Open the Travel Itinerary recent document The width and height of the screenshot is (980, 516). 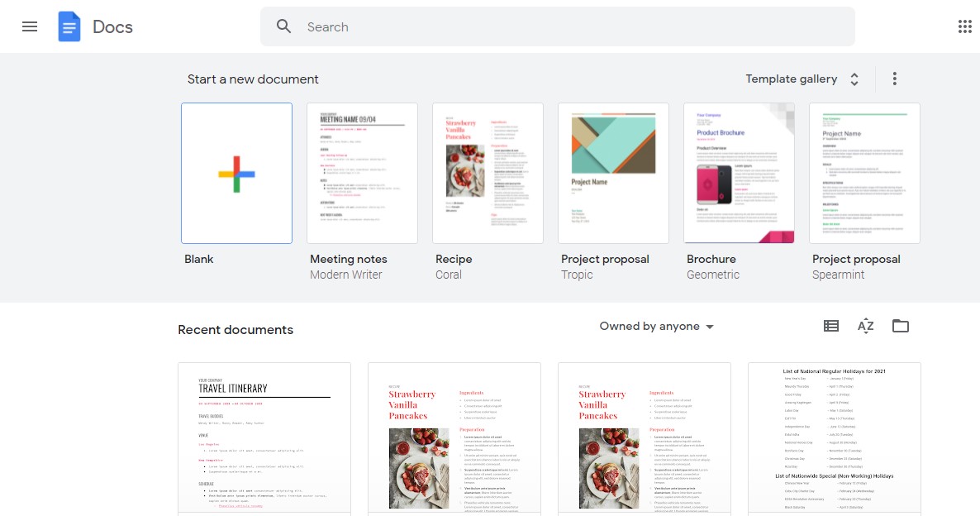(x=264, y=438)
